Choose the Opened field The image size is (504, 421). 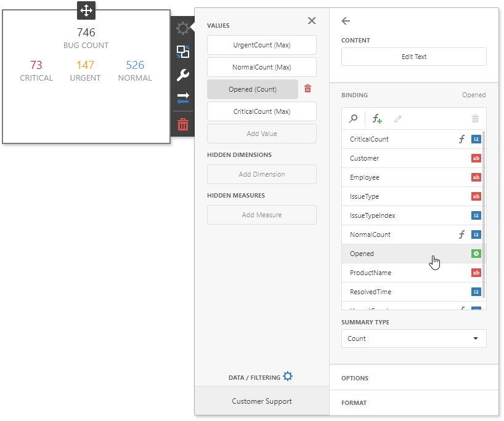pos(412,254)
